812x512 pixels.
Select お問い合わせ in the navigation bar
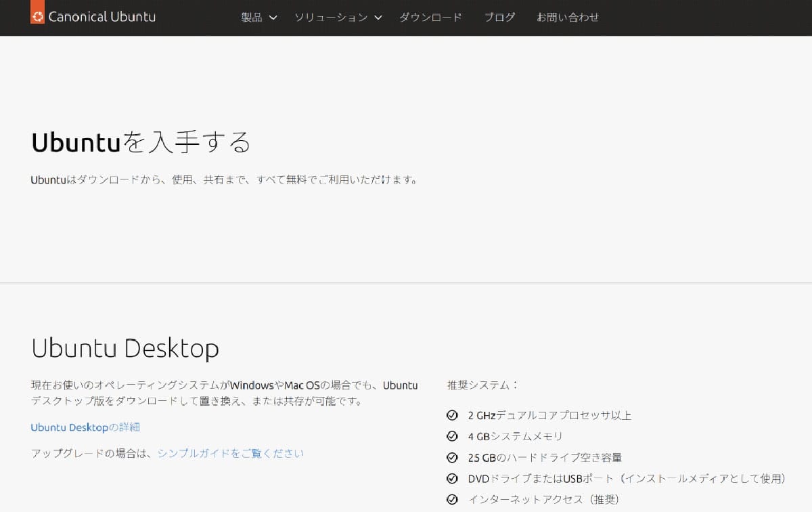point(568,18)
